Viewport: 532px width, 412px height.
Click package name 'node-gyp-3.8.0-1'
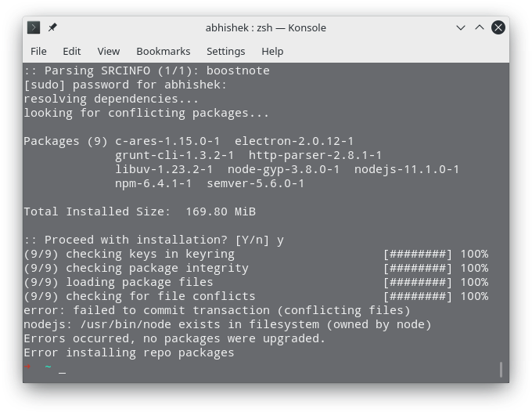[283, 169]
